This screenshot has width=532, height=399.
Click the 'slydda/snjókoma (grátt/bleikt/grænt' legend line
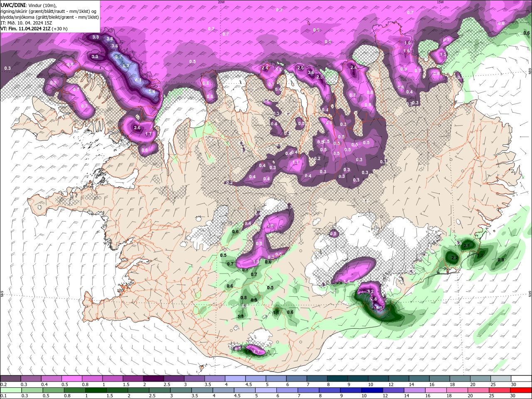pyautogui.click(x=50, y=17)
